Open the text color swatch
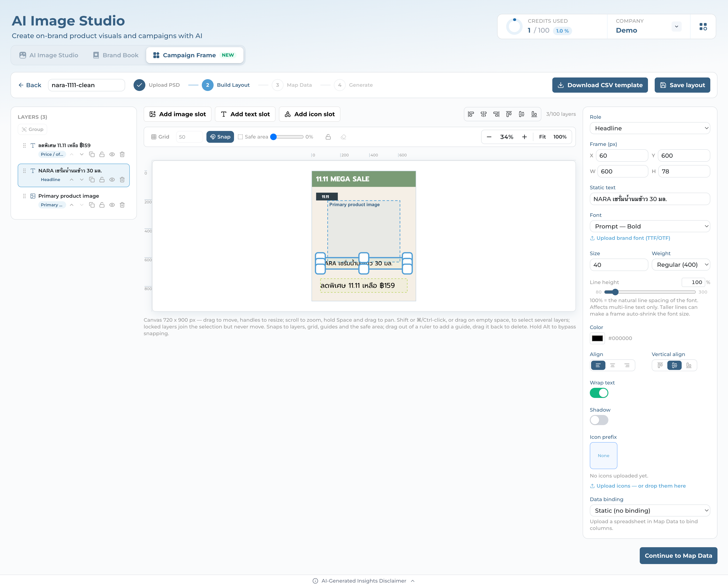Screen dimensions: 728x587 click(597, 338)
